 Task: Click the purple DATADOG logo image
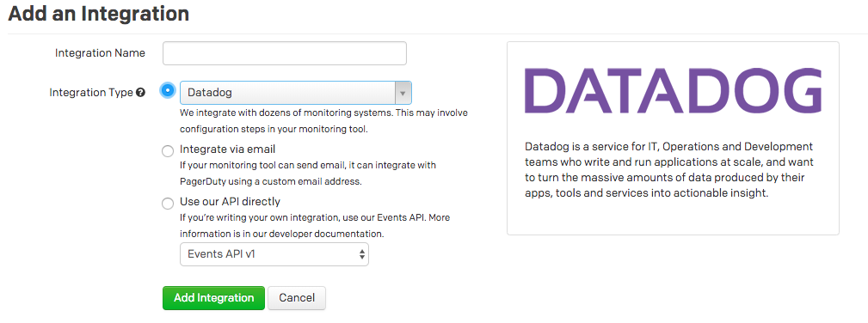(673, 91)
